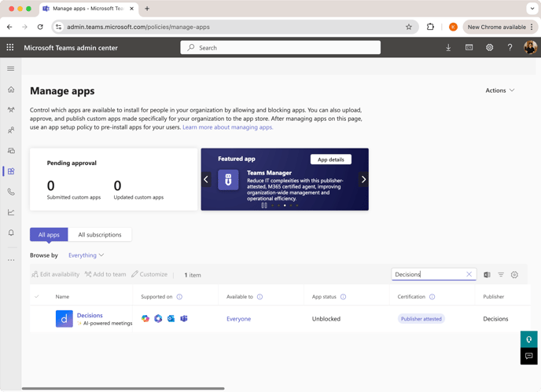This screenshot has height=392, width=541.
Task: Select the Manage apps browser tab
Action: 89,9
